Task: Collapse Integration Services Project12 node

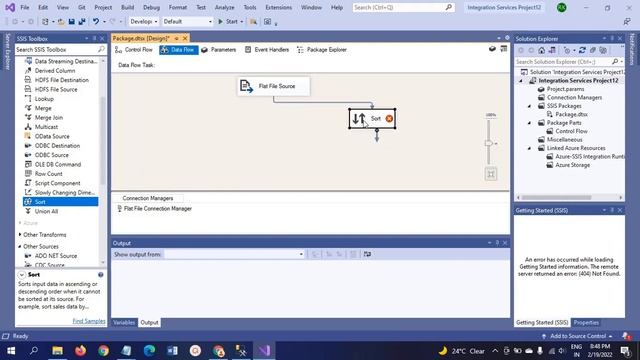Action: tap(521, 81)
